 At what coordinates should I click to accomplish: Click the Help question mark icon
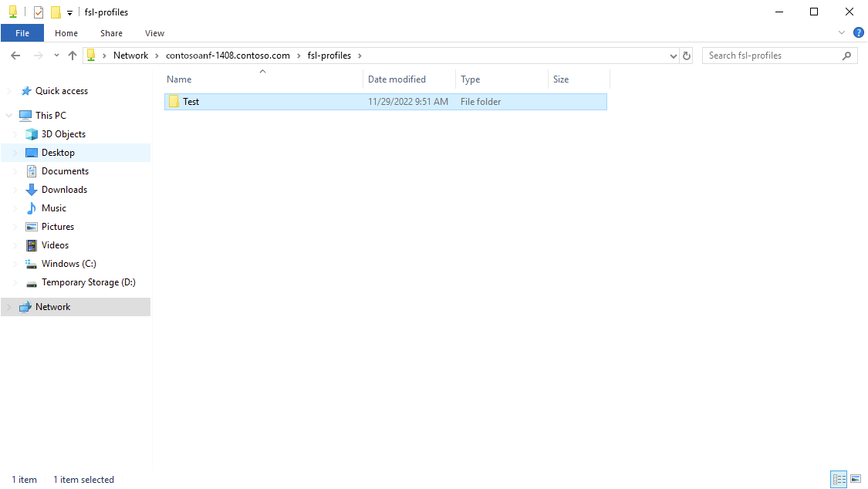point(859,32)
